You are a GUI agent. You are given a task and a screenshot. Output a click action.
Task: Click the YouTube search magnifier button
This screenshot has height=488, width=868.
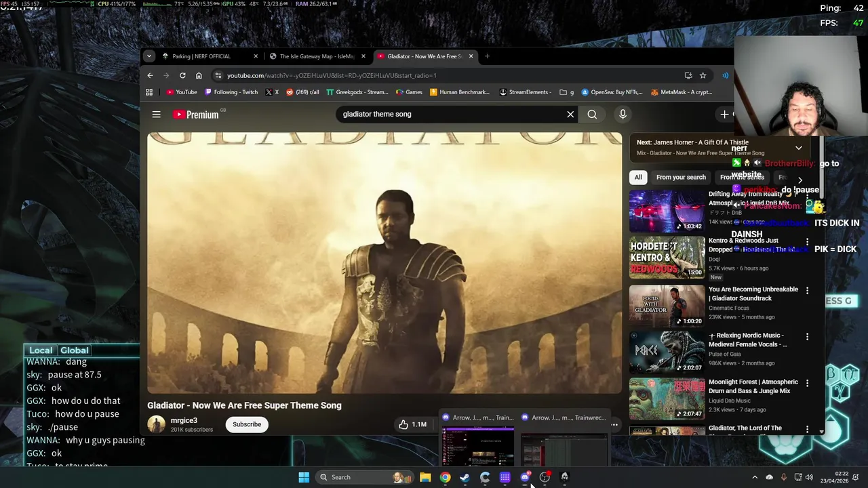coord(592,115)
